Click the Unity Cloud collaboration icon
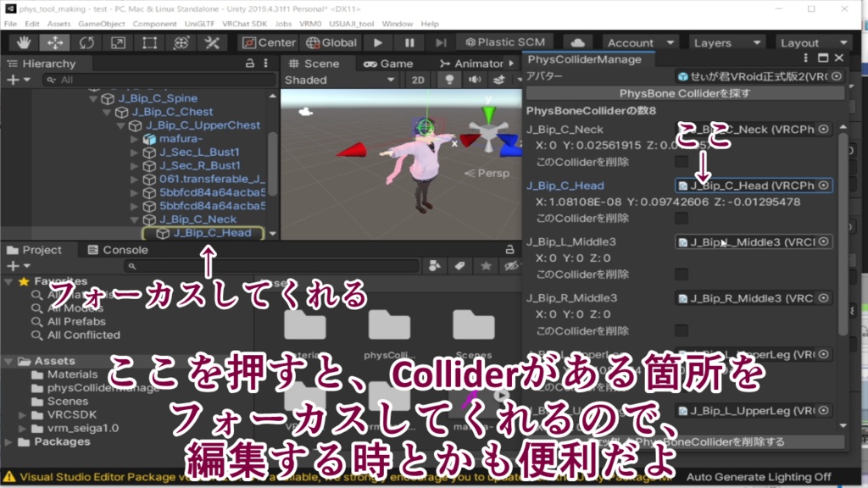 click(579, 42)
